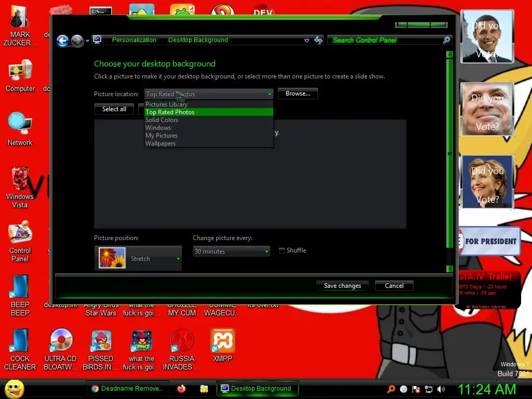Choose Pictures Library from the list

209,104
